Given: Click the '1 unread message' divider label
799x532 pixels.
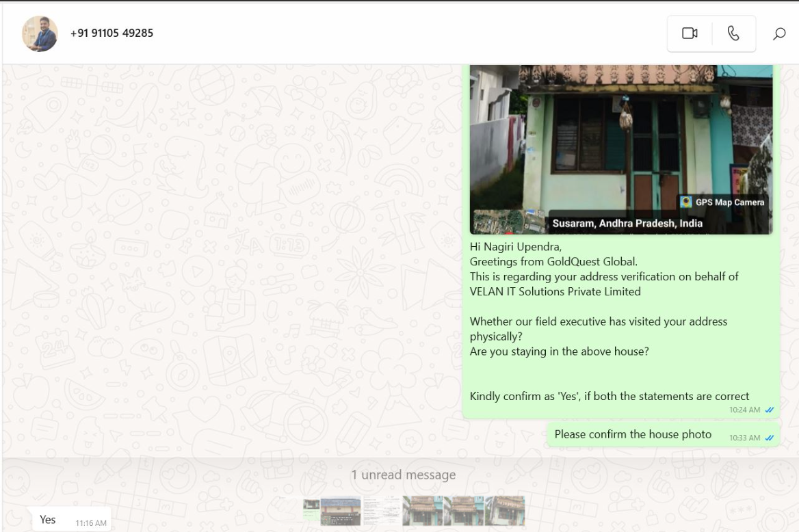Looking at the screenshot, I should pos(403,475).
